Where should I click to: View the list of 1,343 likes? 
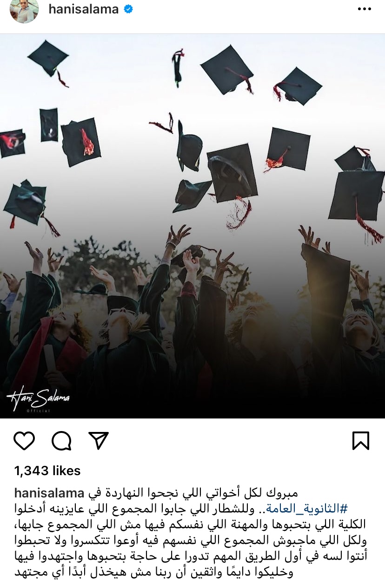pyautogui.click(x=47, y=470)
